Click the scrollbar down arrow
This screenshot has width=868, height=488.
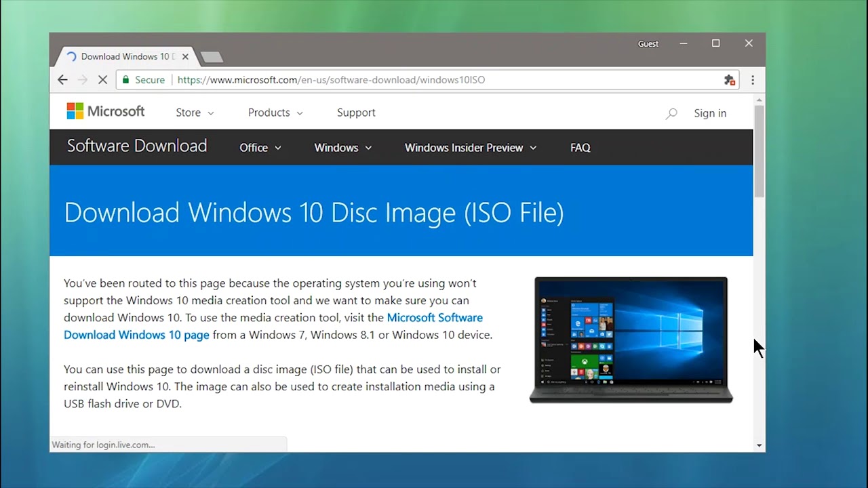coord(759,445)
